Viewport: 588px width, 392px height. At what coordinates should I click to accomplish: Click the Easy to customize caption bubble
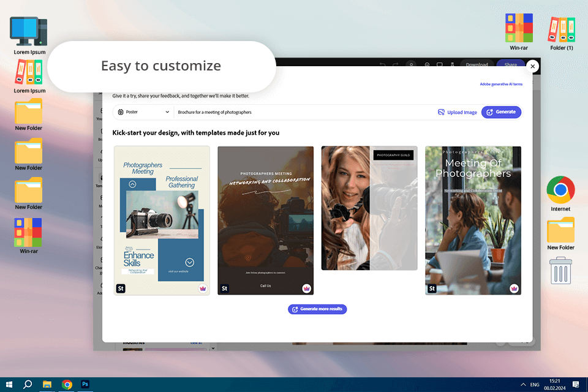pyautogui.click(x=162, y=66)
